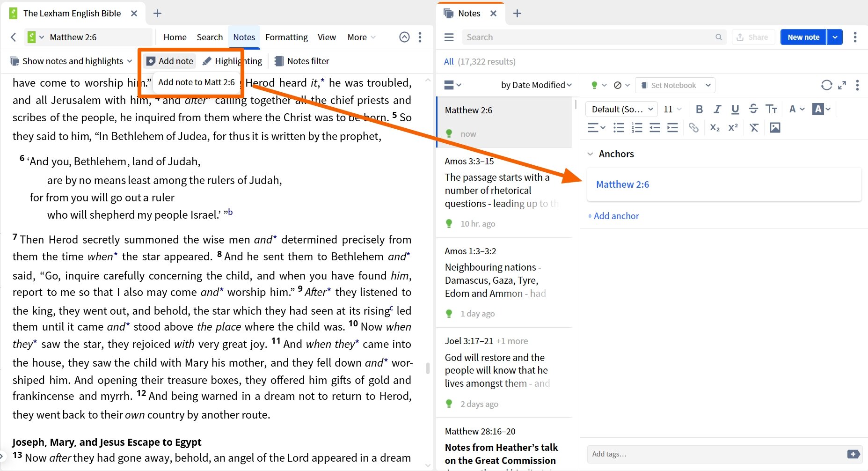Open the Notes panel kebab menu

click(x=855, y=37)
